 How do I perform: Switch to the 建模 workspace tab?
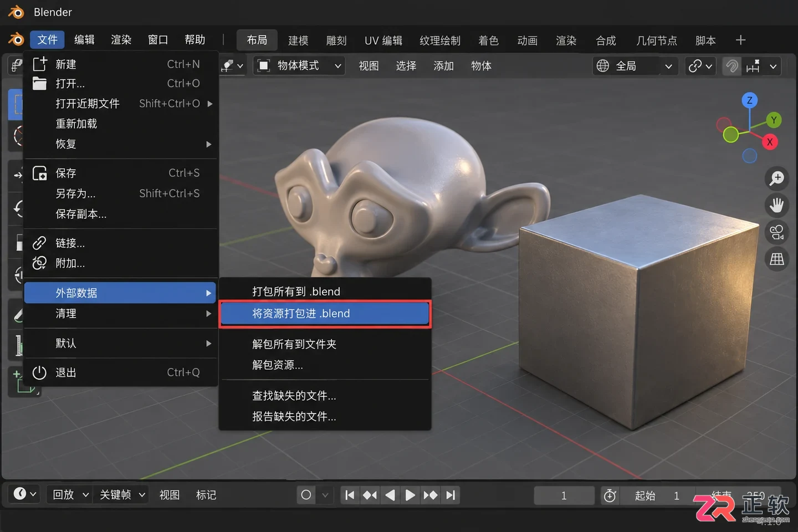(298, 41)
